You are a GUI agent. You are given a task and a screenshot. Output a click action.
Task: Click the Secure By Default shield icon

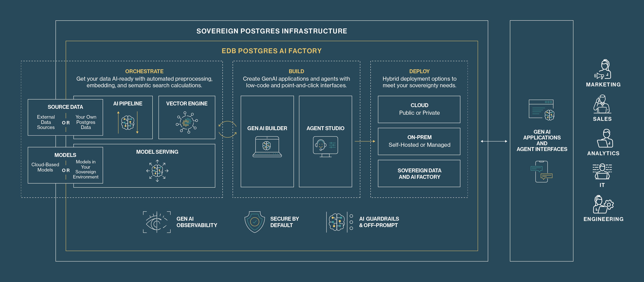pyautogui.click(x=254, y=222)
